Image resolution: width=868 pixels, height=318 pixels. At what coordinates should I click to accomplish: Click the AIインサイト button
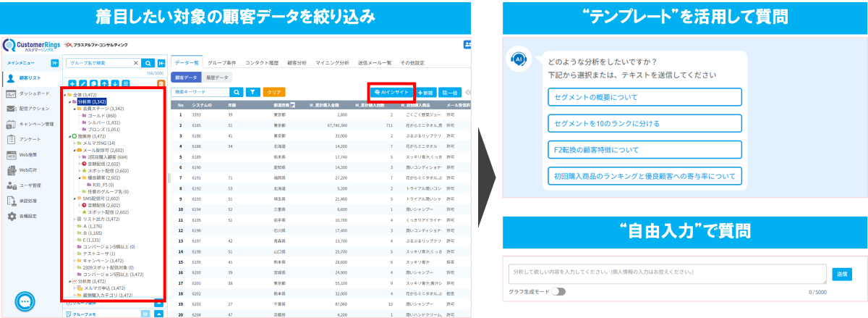click(x=391, y=92)
